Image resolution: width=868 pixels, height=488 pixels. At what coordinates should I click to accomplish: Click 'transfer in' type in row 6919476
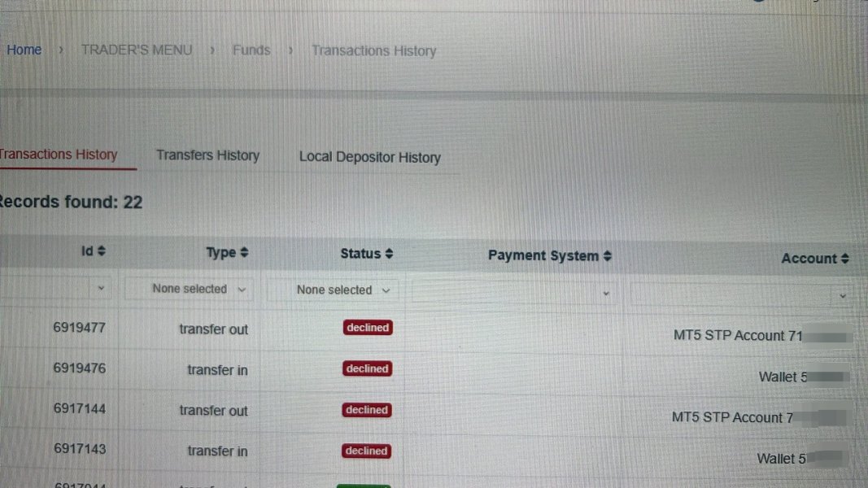(217, 369)
